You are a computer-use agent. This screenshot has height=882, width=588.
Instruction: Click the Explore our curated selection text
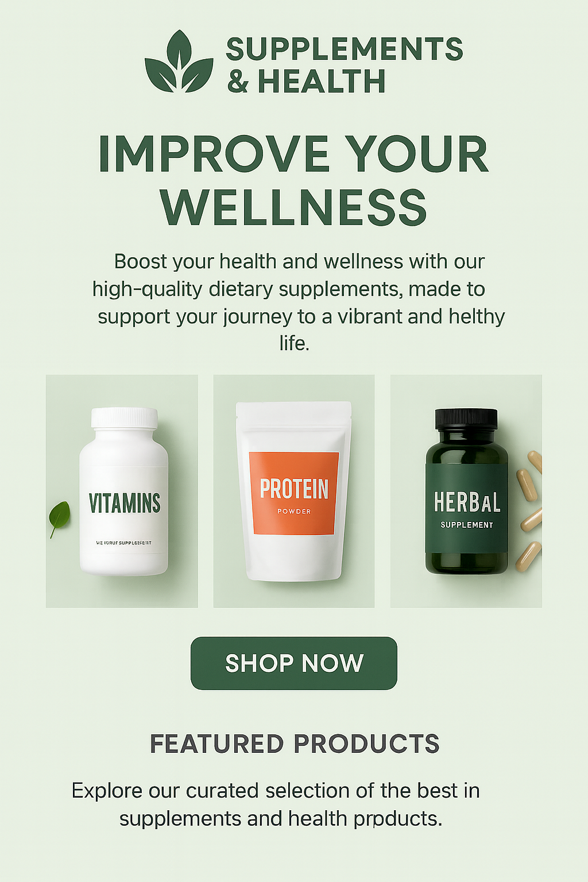(276, 804)
